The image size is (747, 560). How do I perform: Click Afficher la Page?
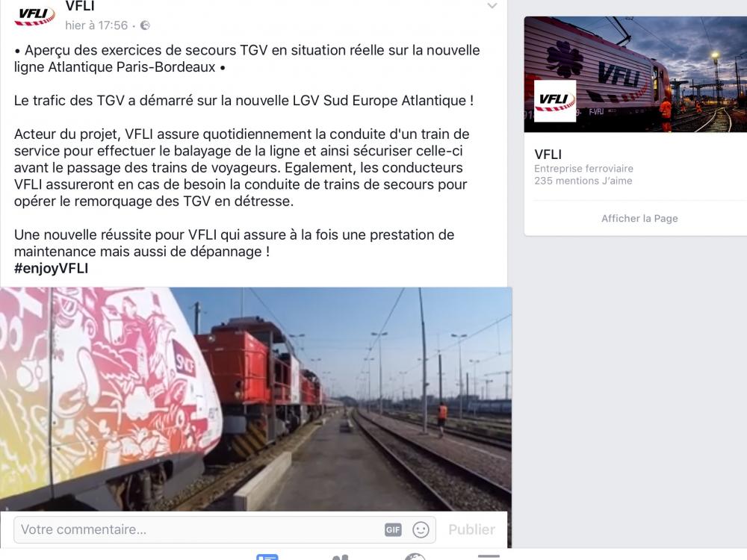click(x=639, y=218)
